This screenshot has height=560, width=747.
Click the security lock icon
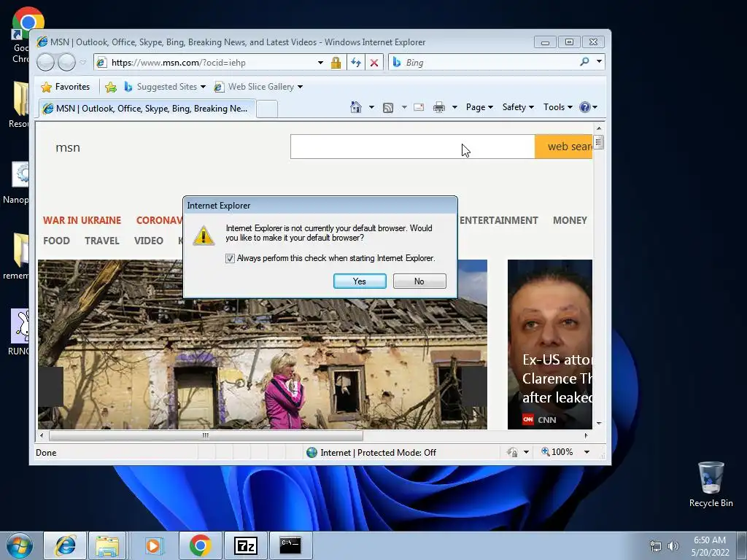[x=336, y=63]
